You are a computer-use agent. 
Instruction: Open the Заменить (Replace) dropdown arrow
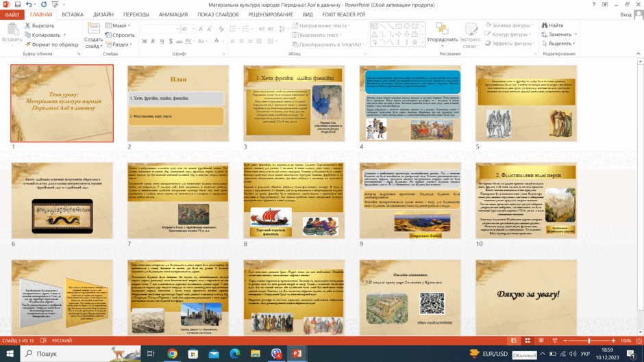coord(575,34)
